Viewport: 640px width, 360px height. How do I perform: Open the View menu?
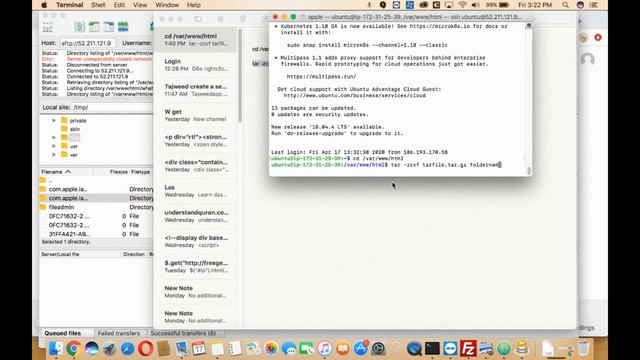pyautogui.click(x=140, y=5)
